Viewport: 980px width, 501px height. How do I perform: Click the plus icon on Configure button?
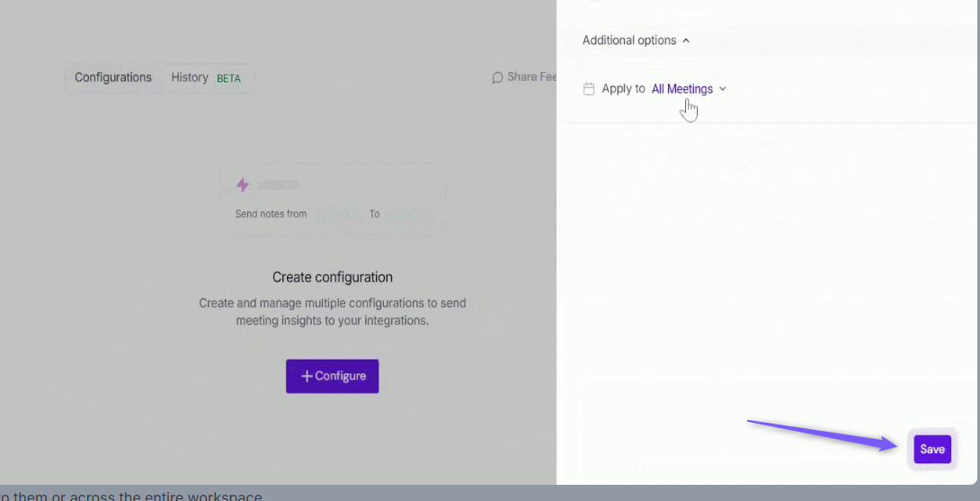click(x=307, y=376)
